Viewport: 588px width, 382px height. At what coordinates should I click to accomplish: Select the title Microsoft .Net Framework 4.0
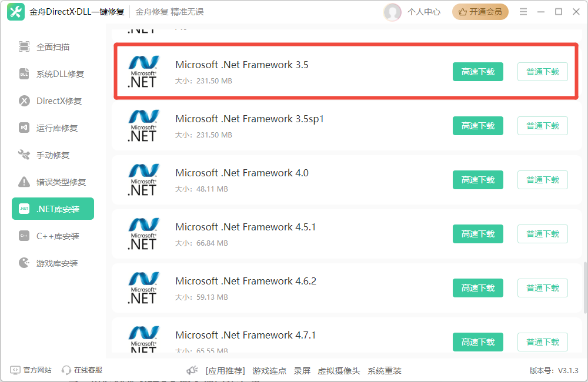(242, 173)
